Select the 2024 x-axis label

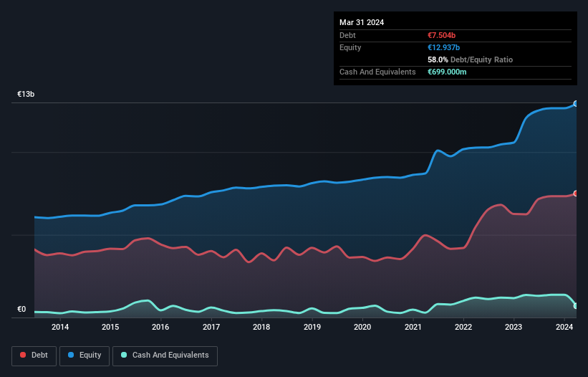564,327
